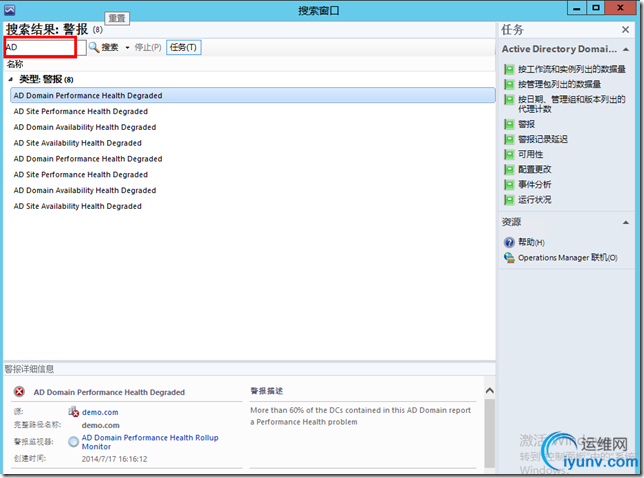
Task: Toggle the 任务(T) tasks button
Action: pos(183,47)
